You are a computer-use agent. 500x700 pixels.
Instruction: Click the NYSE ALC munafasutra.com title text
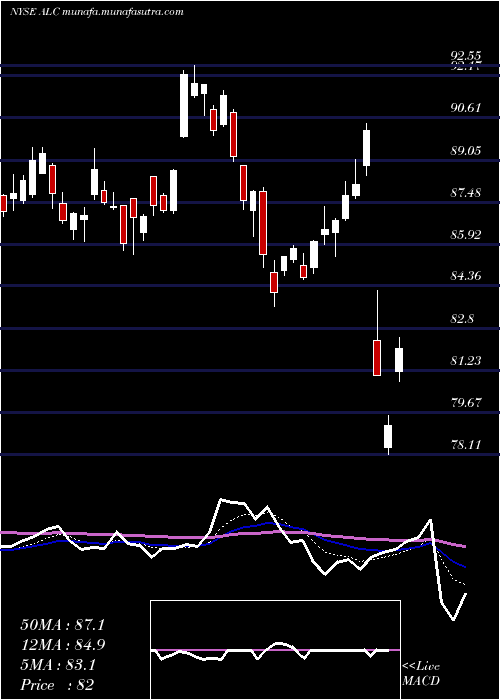pyautogui.click(x=96, y=12)
